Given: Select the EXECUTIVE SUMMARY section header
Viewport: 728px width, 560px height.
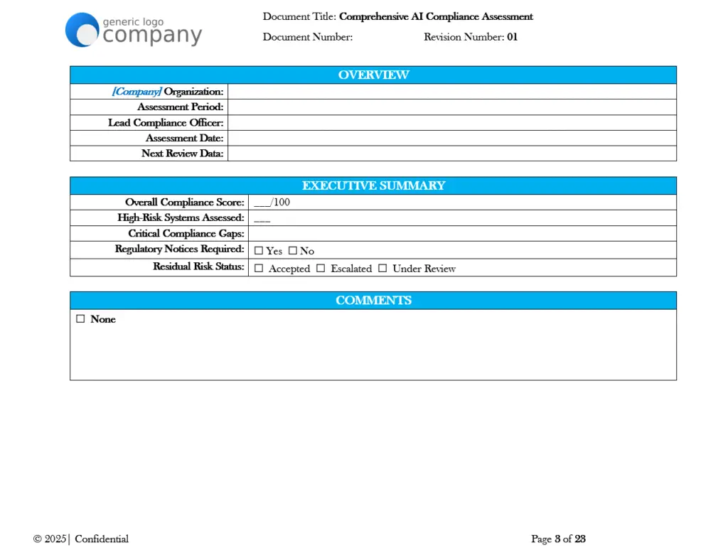Looking at the screenshot, I should [373, 185].
